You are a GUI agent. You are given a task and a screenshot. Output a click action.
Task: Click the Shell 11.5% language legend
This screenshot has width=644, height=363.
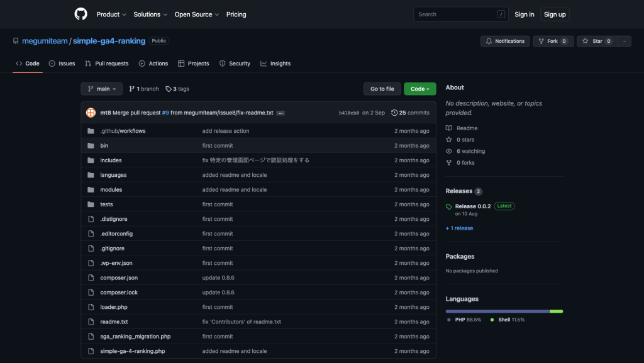[x=508, y=320]
